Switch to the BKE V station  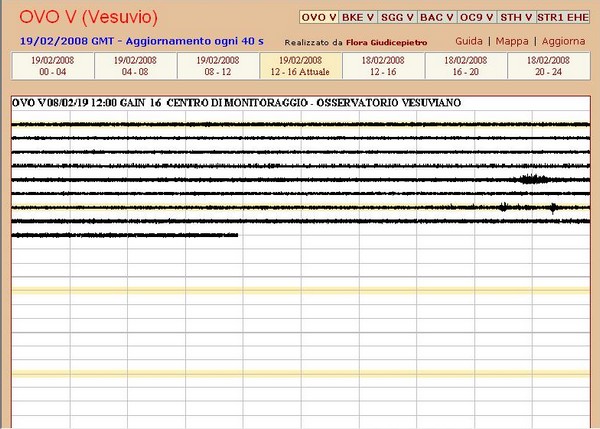(358, 17)
